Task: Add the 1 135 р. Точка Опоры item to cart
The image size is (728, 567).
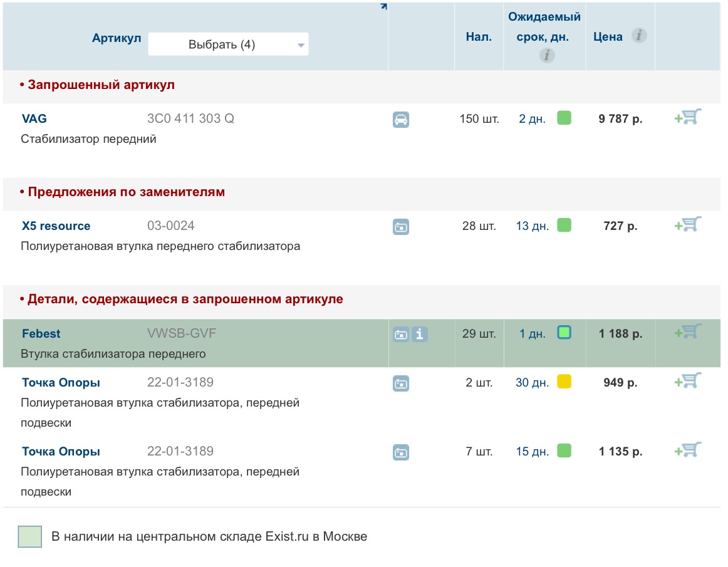Action: coord(688,450)
